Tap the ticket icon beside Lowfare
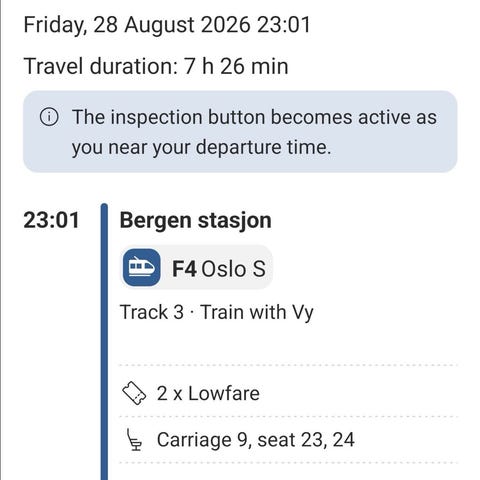This screenshot has width=480, height=480. 134,393
